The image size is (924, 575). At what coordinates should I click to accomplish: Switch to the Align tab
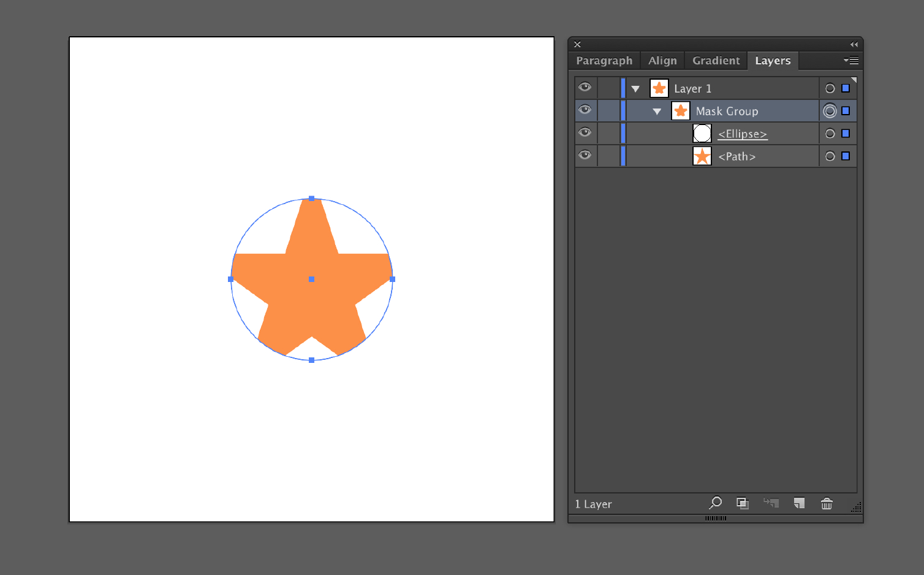[x=662, y=61]
